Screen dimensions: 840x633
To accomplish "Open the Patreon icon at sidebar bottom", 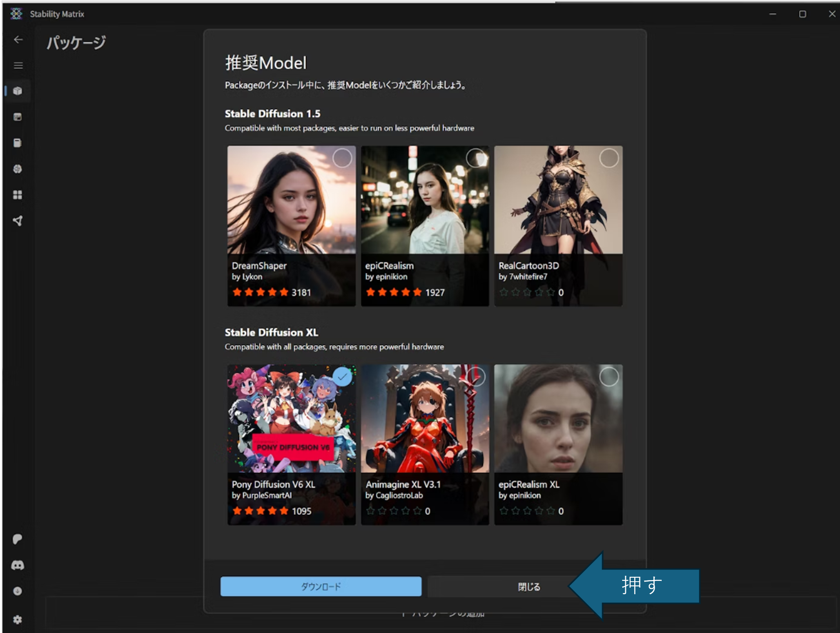I will click(x=18, y=539).
